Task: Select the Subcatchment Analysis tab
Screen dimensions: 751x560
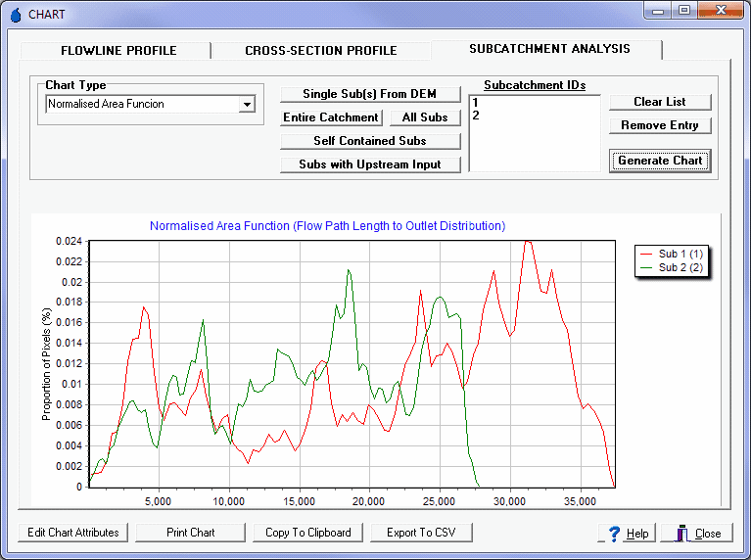Action: click(x=548, y=49)
